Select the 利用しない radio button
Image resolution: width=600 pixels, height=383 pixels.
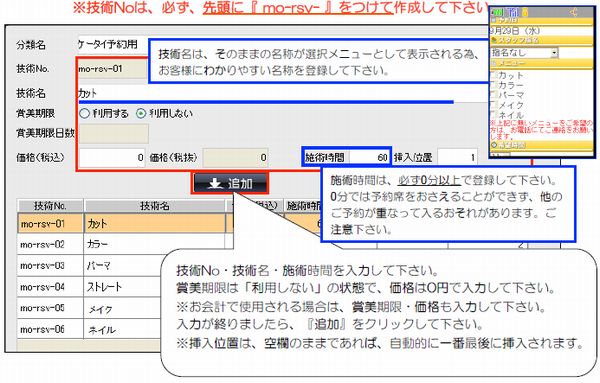click(141, 113)
